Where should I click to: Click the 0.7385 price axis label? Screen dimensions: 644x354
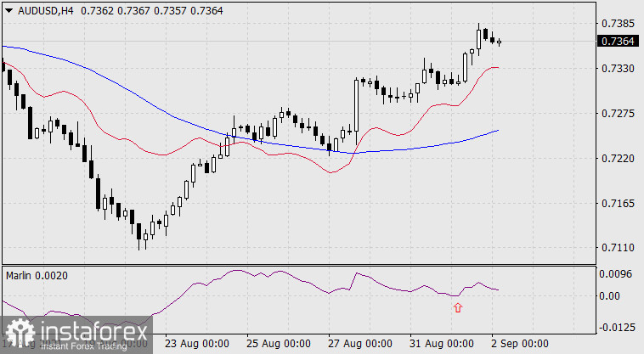point(617,23)
